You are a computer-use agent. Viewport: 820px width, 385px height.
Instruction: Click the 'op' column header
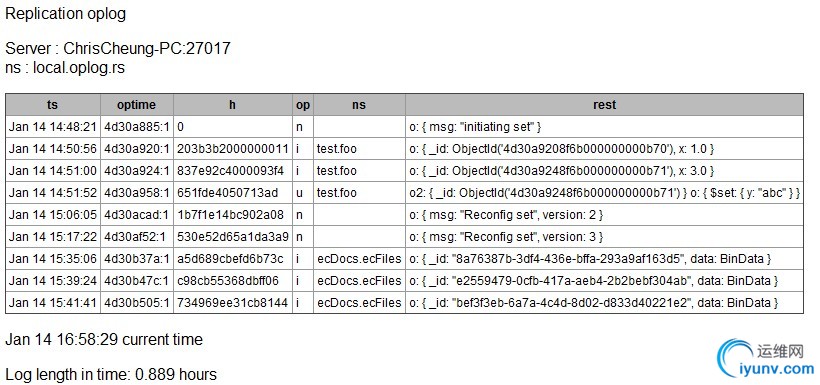(303, 105)
